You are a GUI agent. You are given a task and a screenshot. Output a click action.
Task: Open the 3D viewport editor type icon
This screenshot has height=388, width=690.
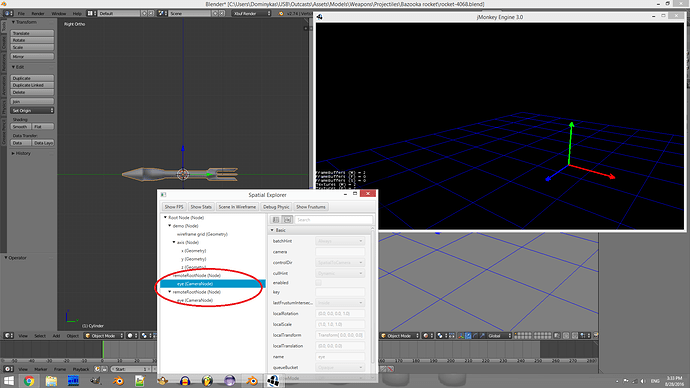[8, 336]
